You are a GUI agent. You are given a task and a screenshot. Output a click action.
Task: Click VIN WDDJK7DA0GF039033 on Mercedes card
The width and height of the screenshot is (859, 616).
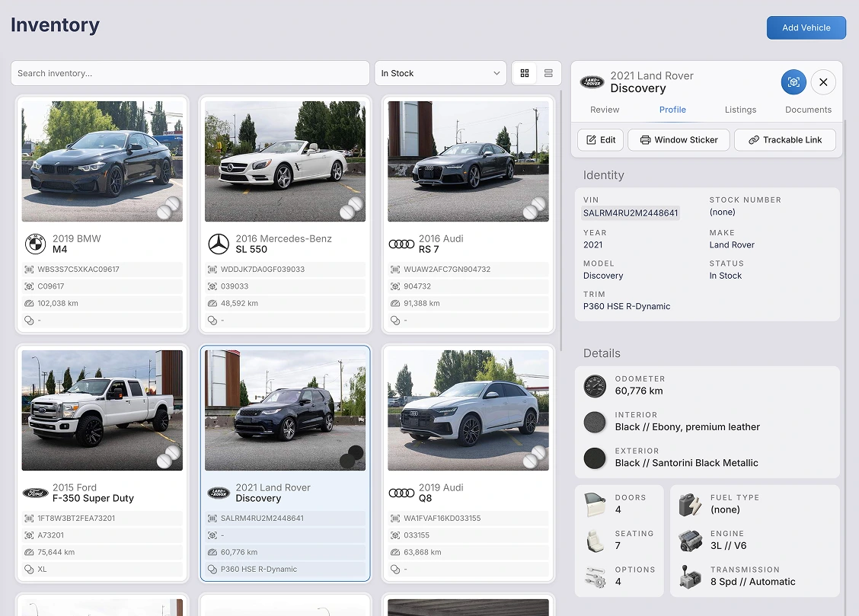click(x=263, y=270)
